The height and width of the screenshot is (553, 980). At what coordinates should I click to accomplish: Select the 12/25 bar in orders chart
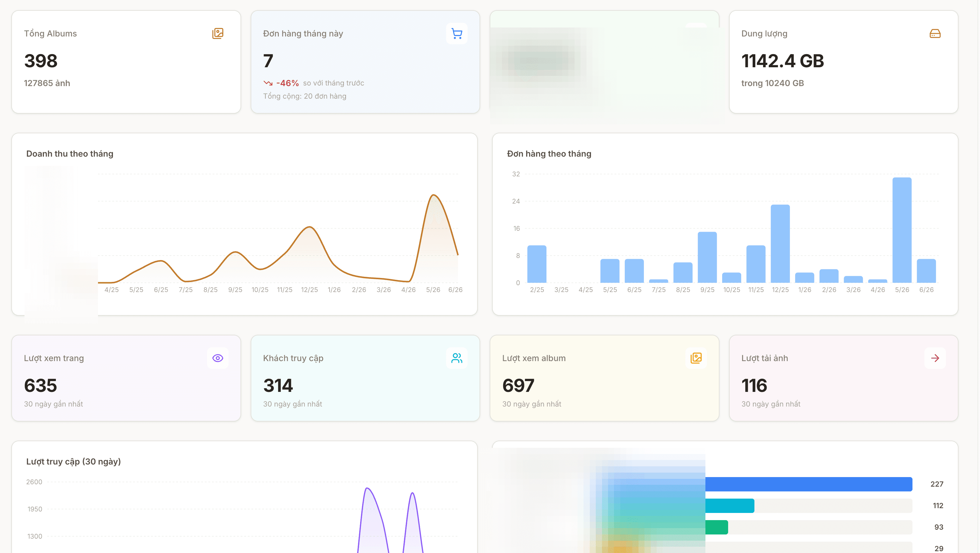780,244
